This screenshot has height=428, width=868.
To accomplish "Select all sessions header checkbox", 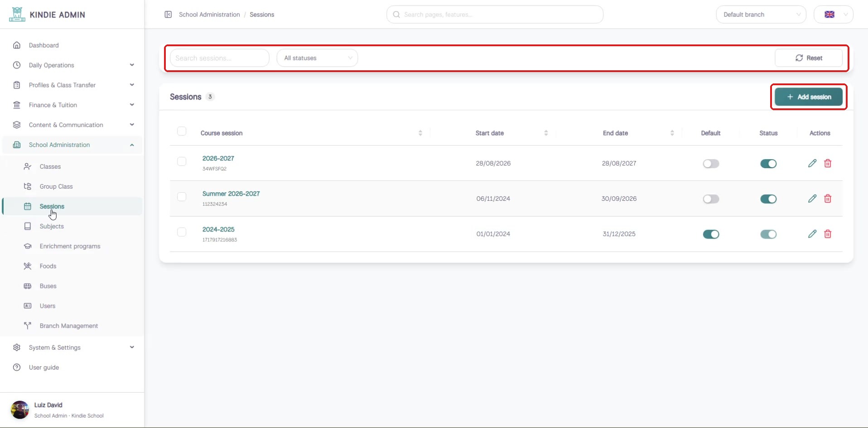I will coord(182,131).
